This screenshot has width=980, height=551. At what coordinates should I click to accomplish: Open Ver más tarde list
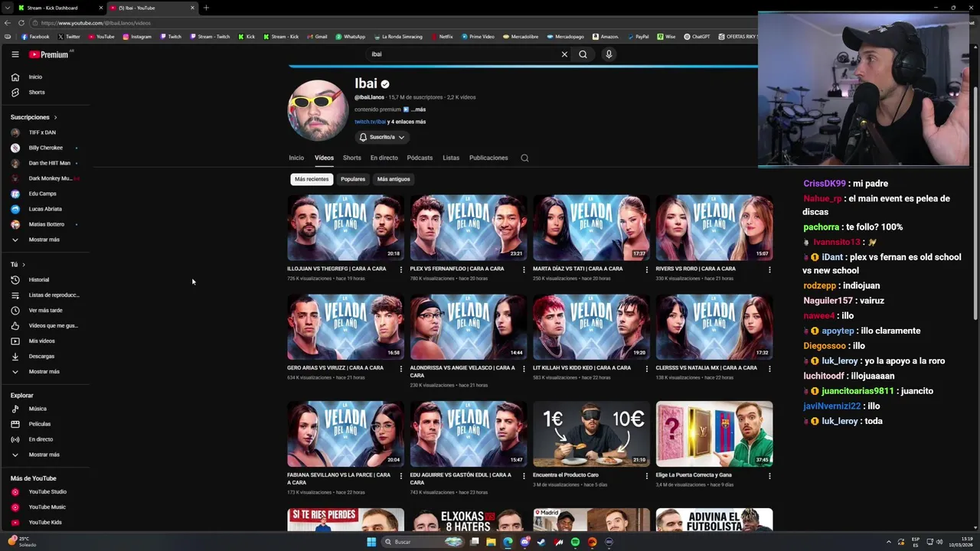tap(46, 310)
